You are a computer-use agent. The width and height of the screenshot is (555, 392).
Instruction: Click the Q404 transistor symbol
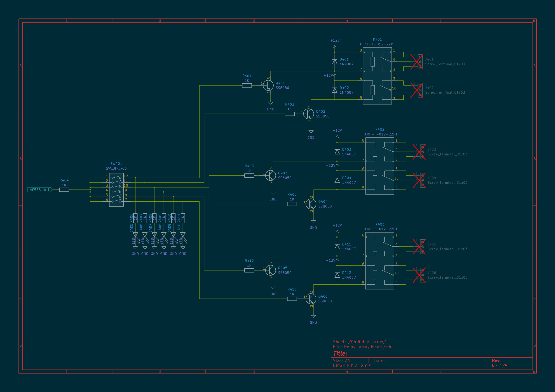(x=311, y=204)
